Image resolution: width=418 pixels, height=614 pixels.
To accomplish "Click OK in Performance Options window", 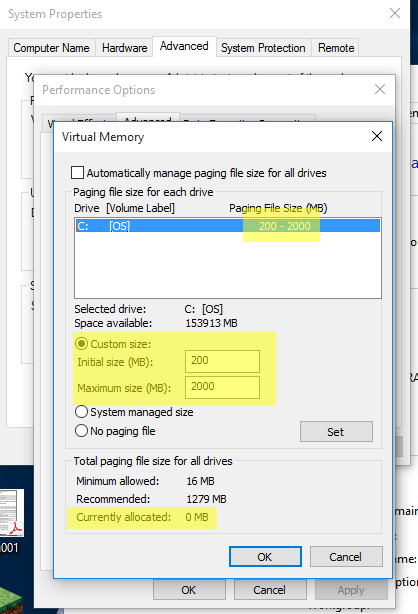I will 189,589.
